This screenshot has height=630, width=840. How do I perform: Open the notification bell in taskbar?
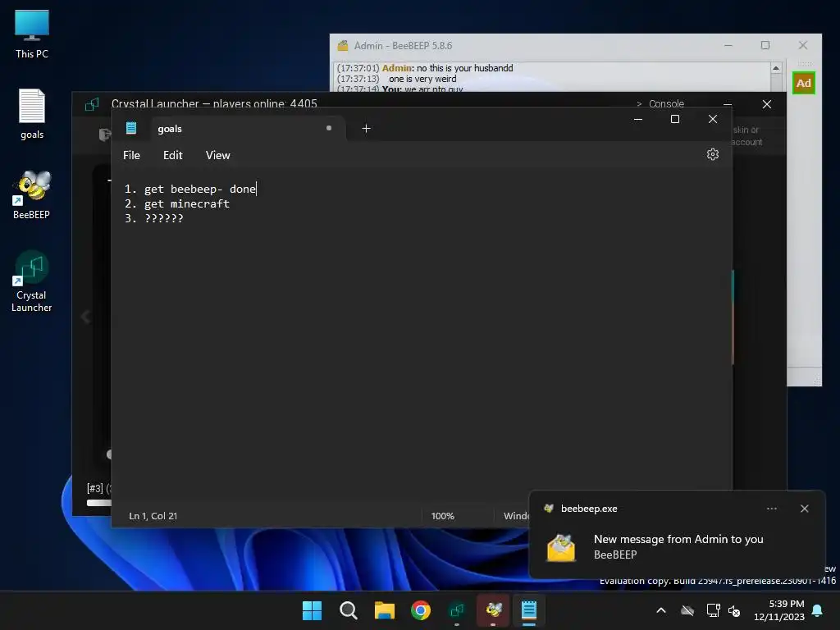[x=817, y=610]
